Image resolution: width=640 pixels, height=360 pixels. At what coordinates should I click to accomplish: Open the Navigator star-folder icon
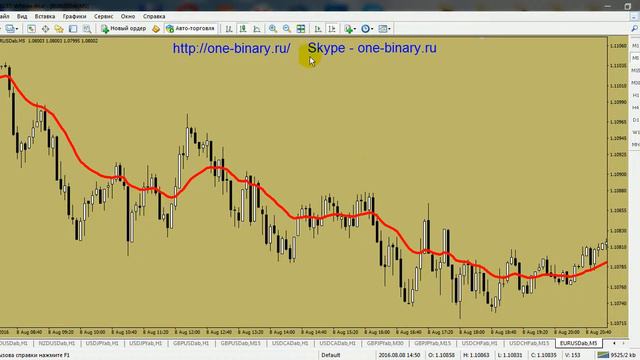pyautogui.click(x=59, y=29)
